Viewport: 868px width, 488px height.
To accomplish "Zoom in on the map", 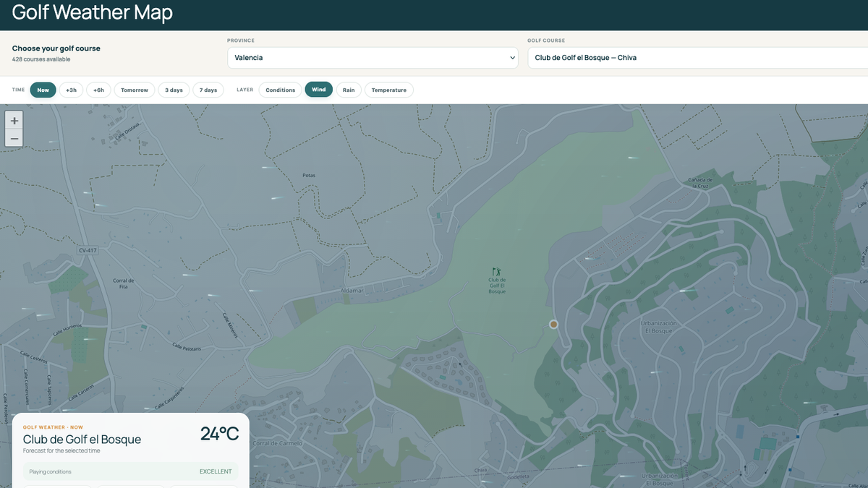I will click(x=14, y=120).
